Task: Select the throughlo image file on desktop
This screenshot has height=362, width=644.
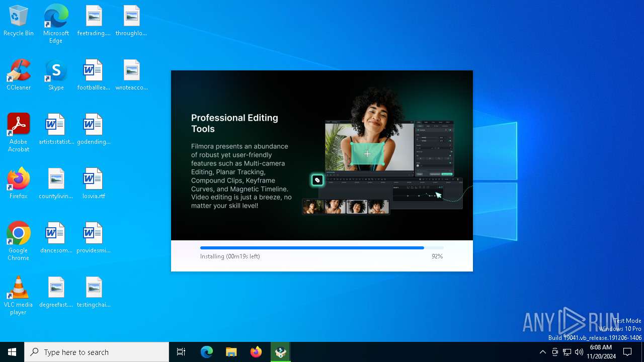Action: (x=131, y=21)
